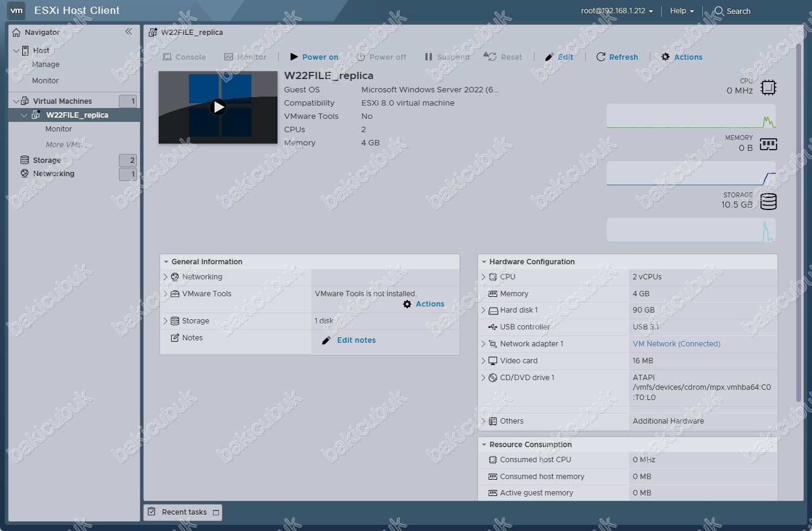This screenshot has width=812, height=531.
Task: Click the VM console preview thumbnail
Action: click(x=218, y=107)
